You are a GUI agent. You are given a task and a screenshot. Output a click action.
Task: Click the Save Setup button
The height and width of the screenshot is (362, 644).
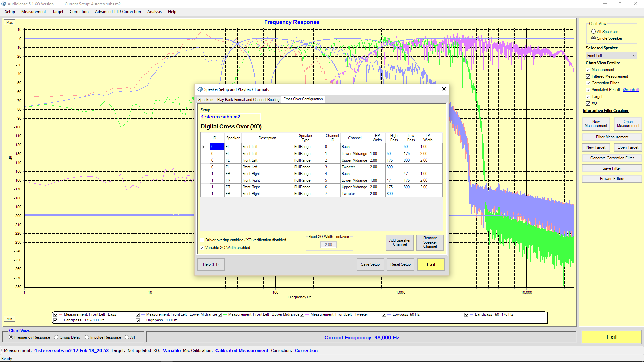click(370, 264)
